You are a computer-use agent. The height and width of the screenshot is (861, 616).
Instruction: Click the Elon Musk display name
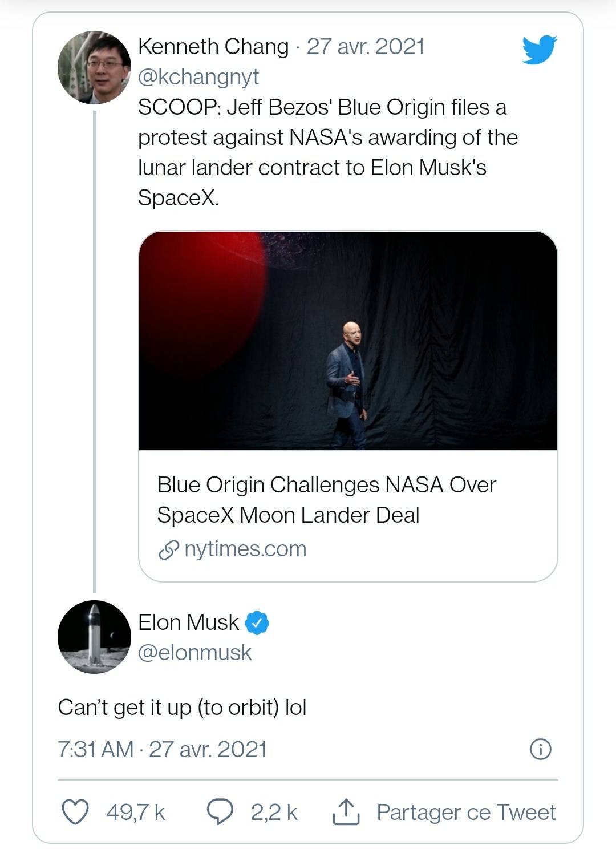(188, 622)
